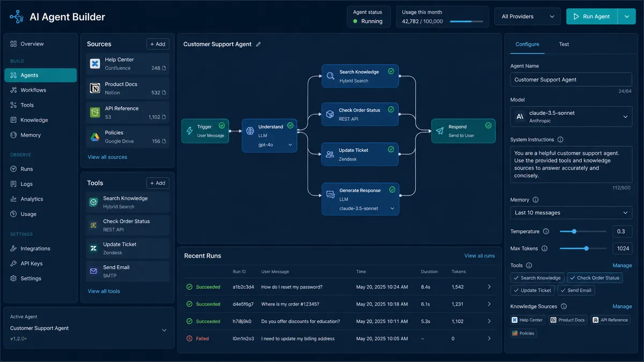
Task: Open the All Providers dropdown
Action: [528, 17]
